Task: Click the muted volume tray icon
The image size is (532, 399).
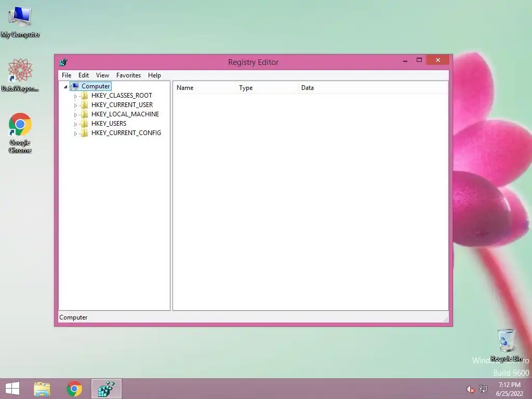Action: click(x=470, y=389)
